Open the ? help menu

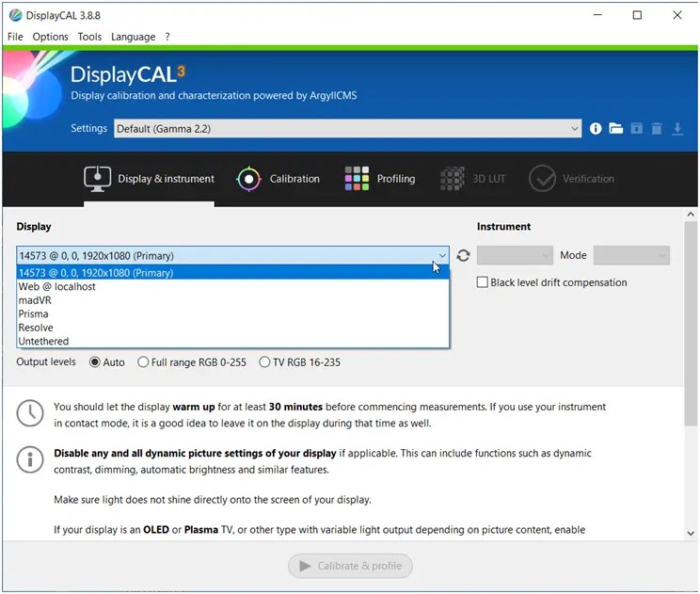(x=167, y=37)
